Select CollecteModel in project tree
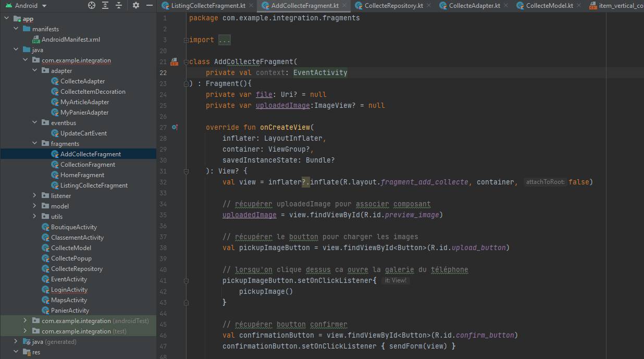The width and height of the screenshot is (644, 359). (x=71, y=248)
